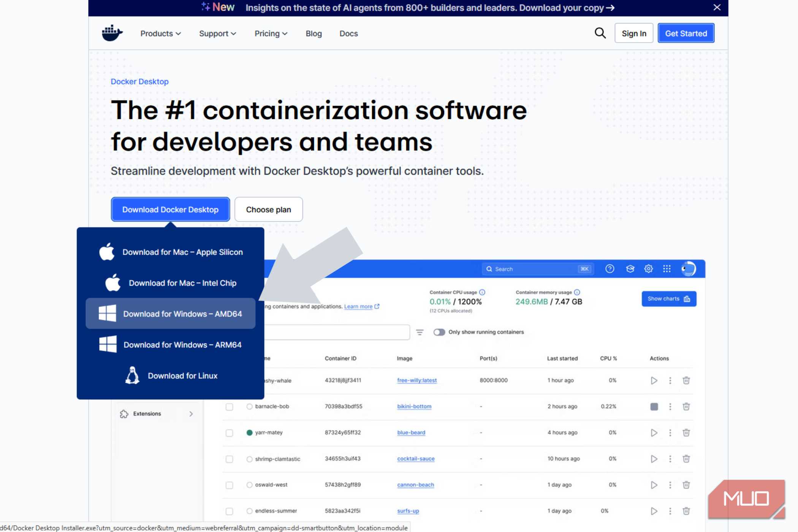Image resolution: width=798 pixels, height=532 pixels.
Task: Delete the oswald-west container
Action: click(686, 485)
